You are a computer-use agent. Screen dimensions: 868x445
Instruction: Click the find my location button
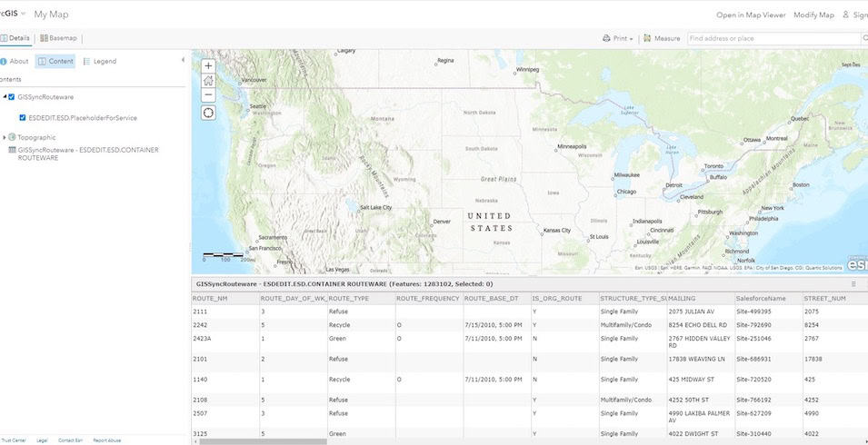(x=208, y=113)
